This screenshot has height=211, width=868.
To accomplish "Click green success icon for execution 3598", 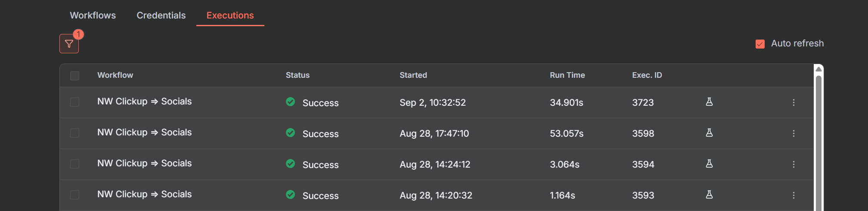I will click(x=291, y=133).
